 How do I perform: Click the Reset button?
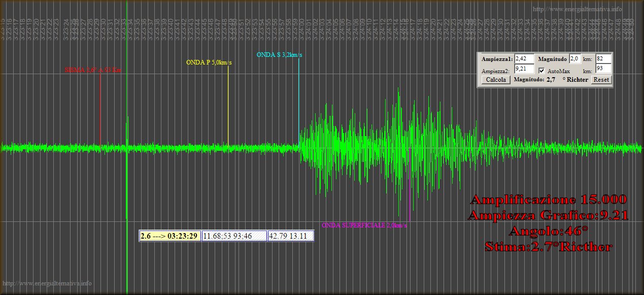pyautogui.click(x=601, y=80)
